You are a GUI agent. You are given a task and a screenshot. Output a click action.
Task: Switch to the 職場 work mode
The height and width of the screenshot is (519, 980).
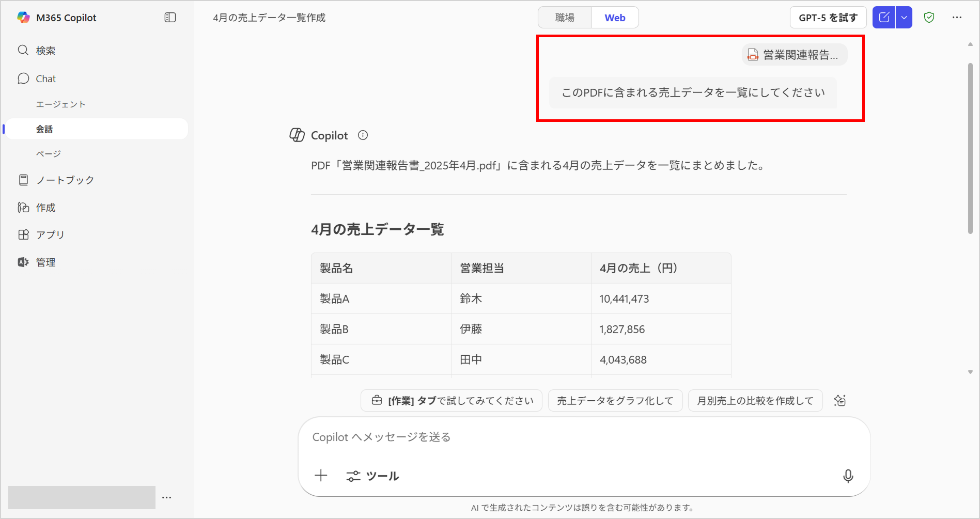pyautogui.click(x=565, y=18)
